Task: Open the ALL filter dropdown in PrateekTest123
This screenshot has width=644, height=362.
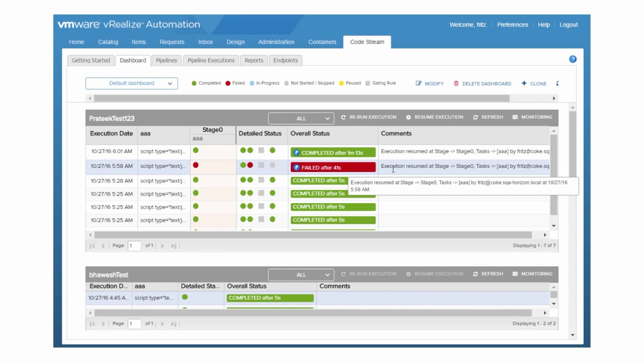Action: (301, 118)
